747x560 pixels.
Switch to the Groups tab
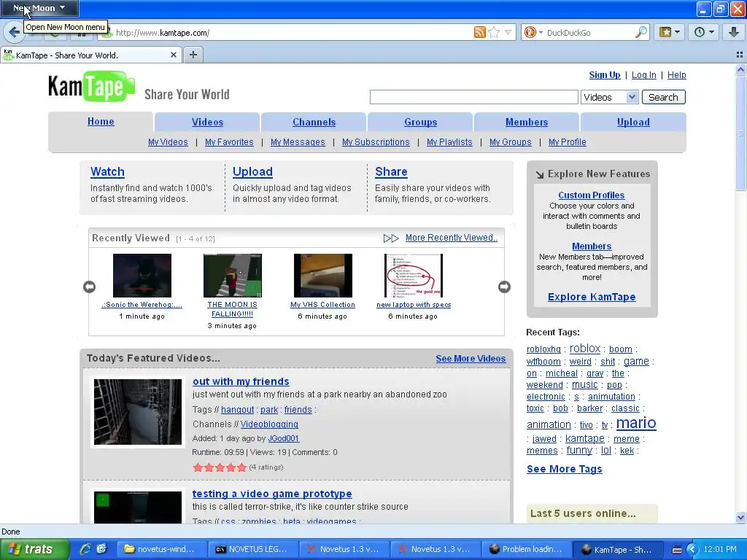420,122
